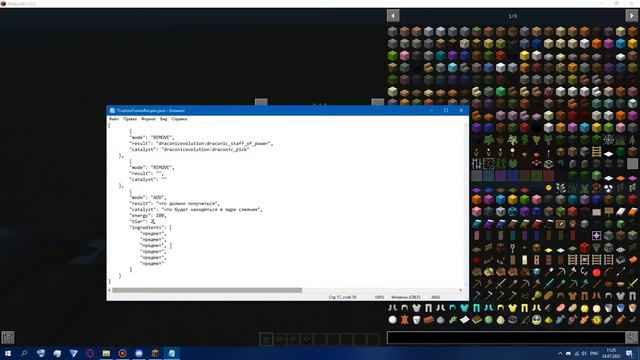Click the "tier": 2 line
The width and height of the screenshot is (640, 360).
(142, 221)
